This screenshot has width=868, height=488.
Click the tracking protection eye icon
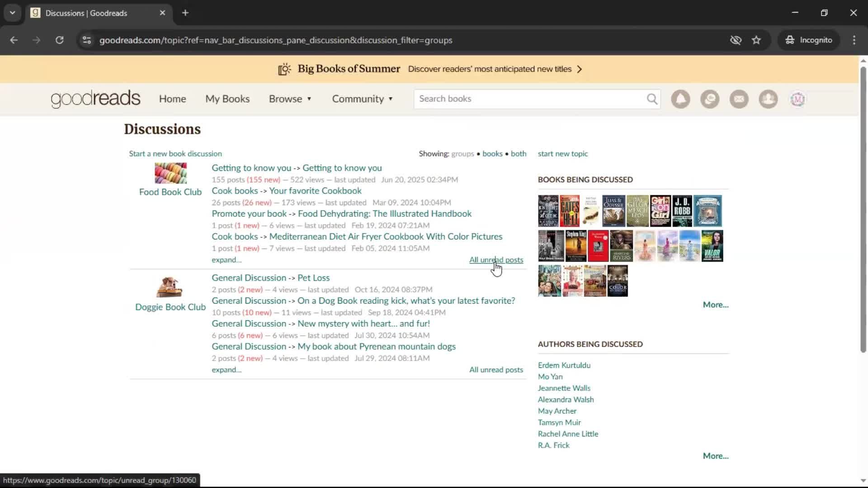736,40
